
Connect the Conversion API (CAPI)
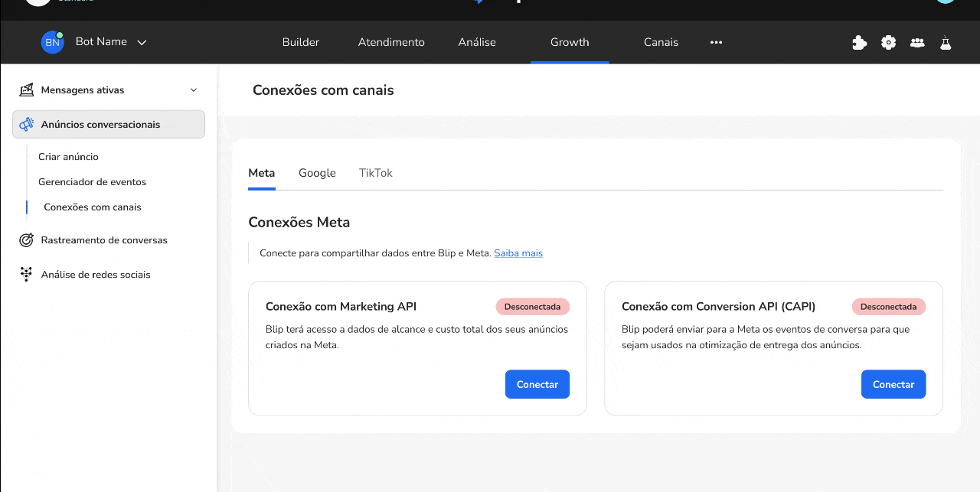pos(893,384)
